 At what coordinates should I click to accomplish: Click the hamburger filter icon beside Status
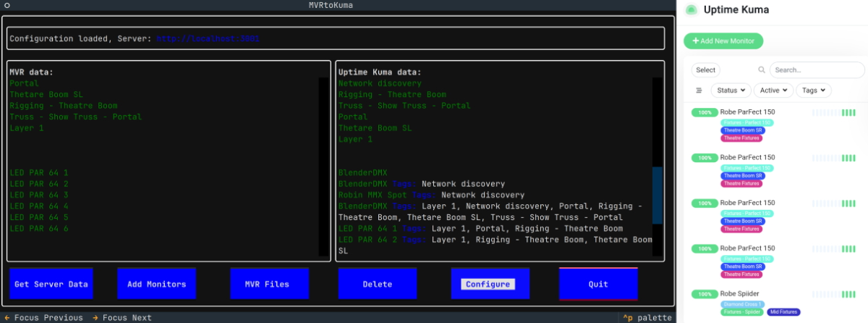point(699,91)
